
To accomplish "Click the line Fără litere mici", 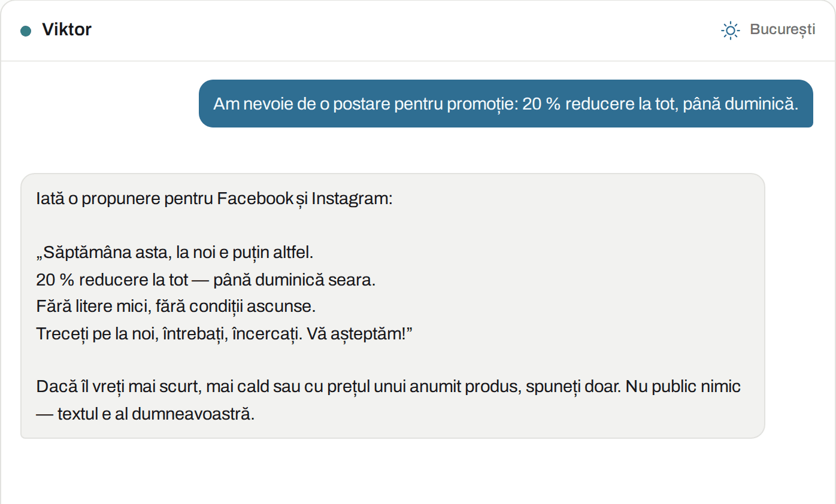I will 176,306.
